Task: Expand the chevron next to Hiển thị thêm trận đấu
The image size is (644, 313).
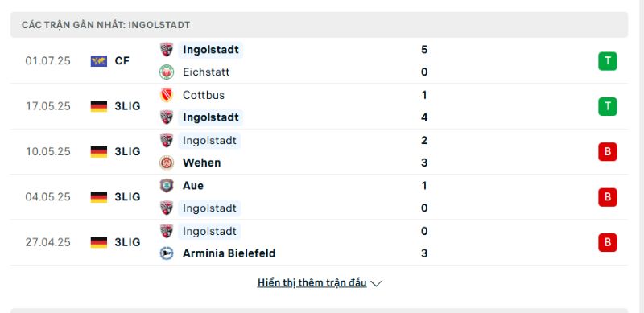Action: [x=376, y=283]
